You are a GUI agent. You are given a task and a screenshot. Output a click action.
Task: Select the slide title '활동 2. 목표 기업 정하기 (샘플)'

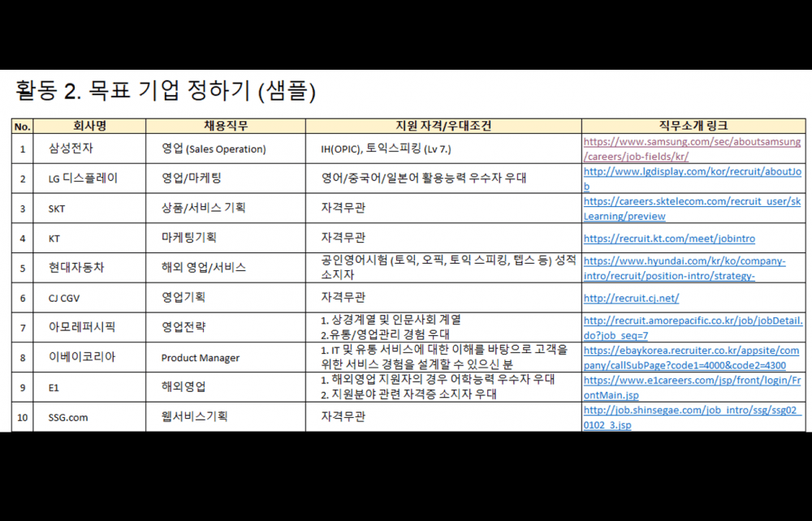[x=165, y=91]
